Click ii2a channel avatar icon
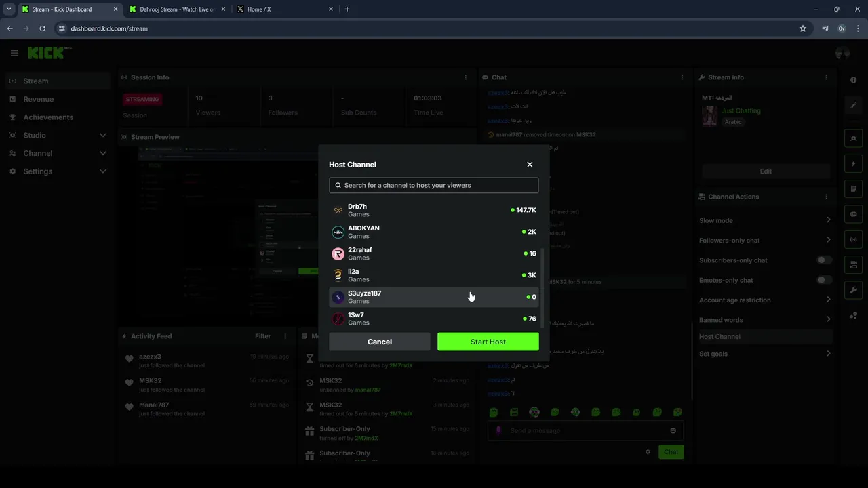The image size is (868, 488). click(x=338, y=276)
